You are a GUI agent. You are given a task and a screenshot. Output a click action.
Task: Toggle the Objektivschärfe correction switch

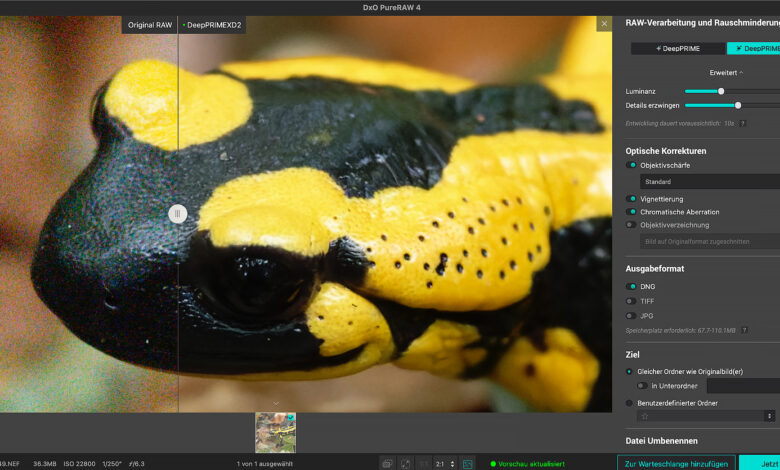click(x=631, y=165)
